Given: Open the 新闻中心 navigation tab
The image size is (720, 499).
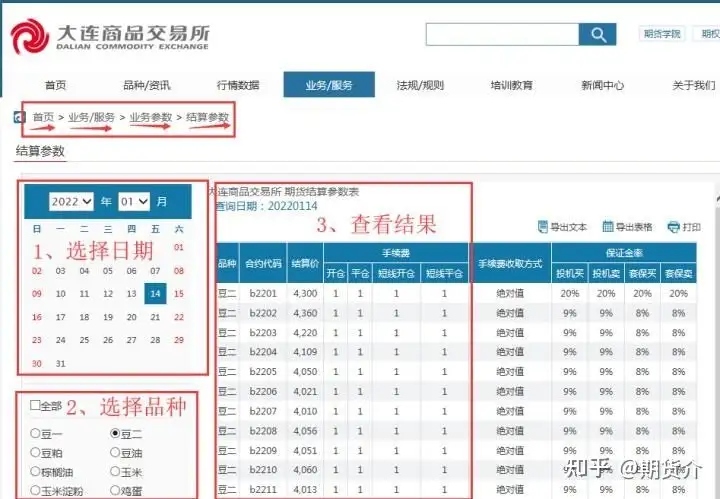Looking at the screenshot, I should tap(602, 85).
